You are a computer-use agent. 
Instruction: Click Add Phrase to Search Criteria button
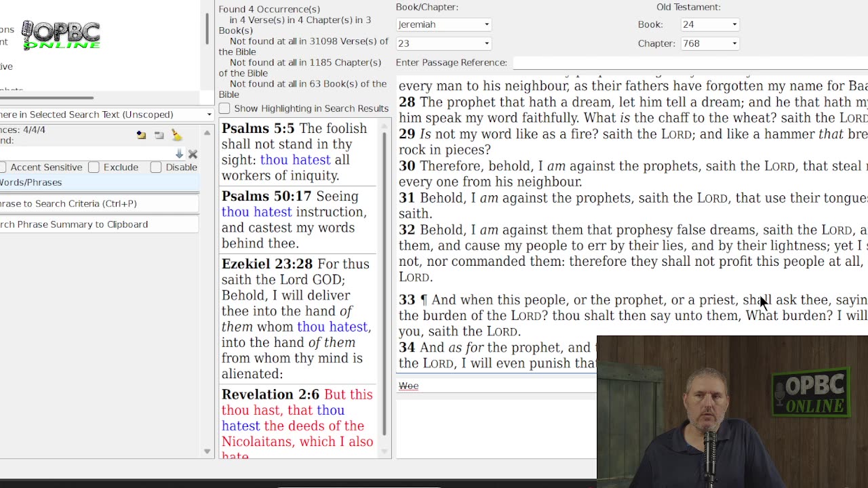[99, 203]
